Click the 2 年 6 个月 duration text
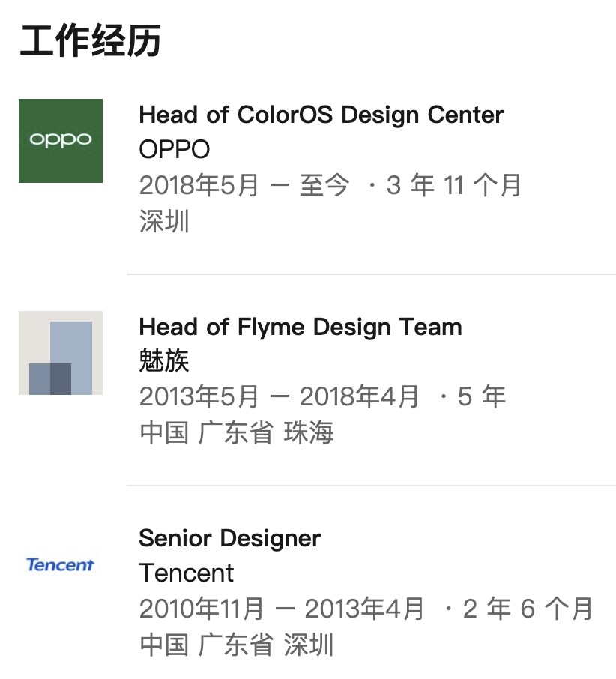The image size is (616, 679). pyautogui.click(x=528, y=609)
